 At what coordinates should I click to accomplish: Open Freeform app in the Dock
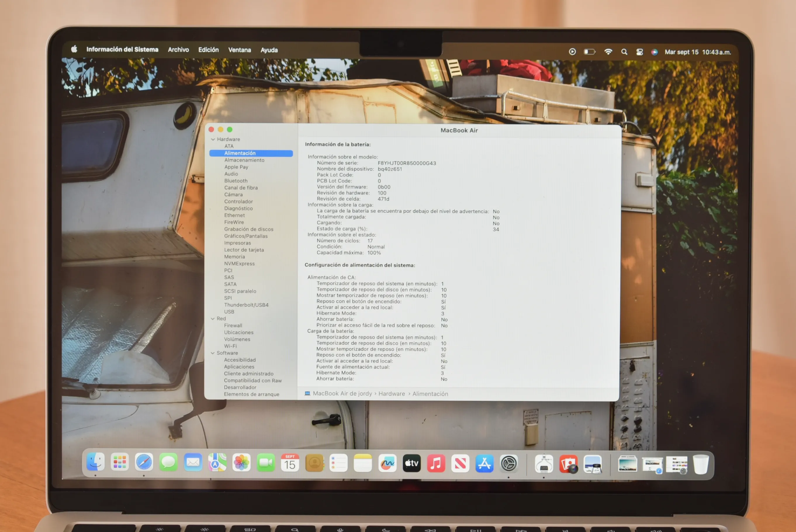point(387,463)
